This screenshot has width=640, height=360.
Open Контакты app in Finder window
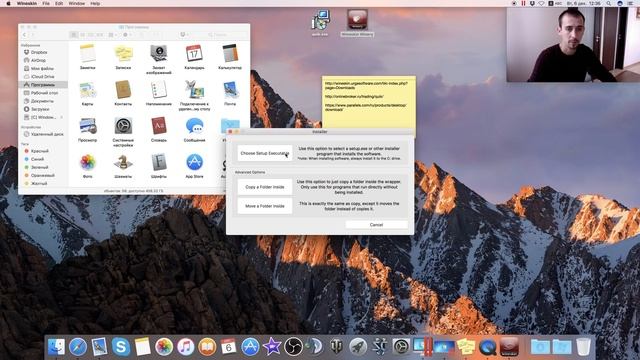(x=123, y=93)
